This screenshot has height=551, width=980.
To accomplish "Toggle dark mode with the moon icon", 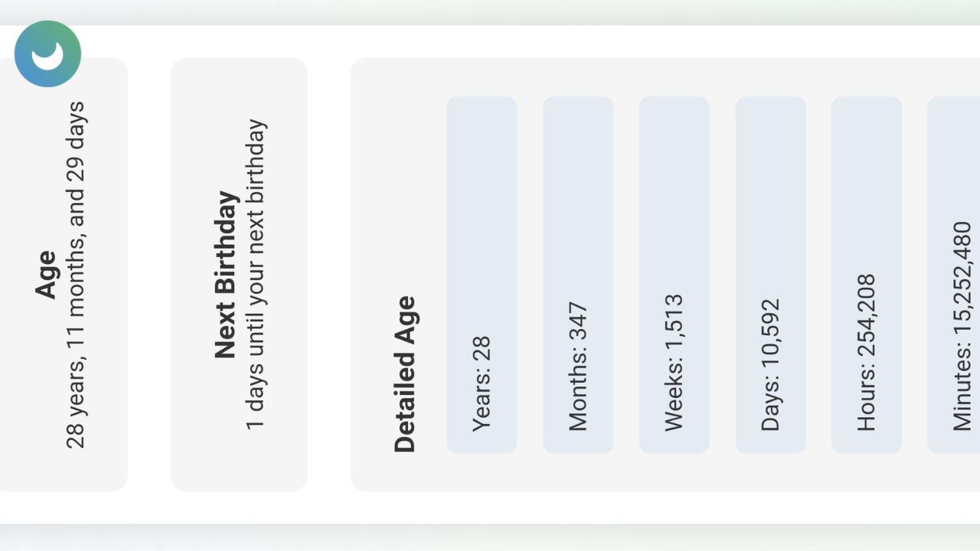I will (47, 54).
